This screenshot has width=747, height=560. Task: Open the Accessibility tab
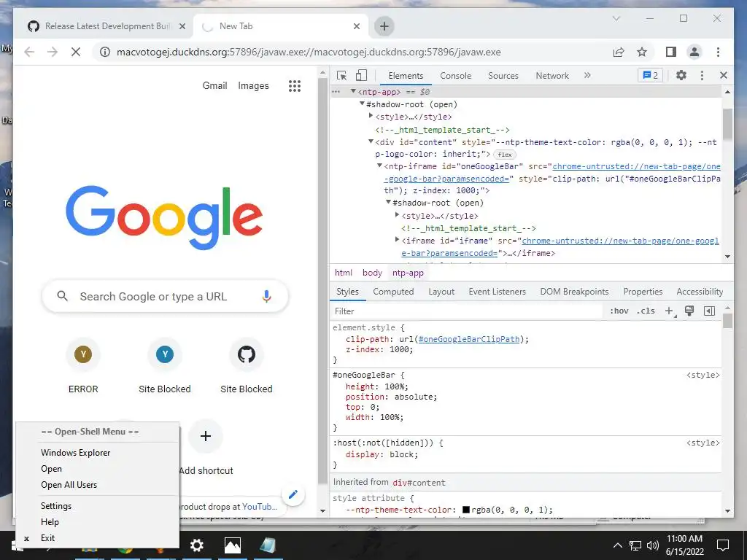point(700,292)
